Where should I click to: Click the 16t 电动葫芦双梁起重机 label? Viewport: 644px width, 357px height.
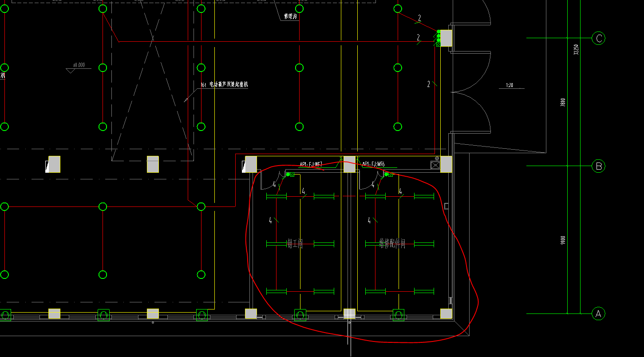[224, 84]
